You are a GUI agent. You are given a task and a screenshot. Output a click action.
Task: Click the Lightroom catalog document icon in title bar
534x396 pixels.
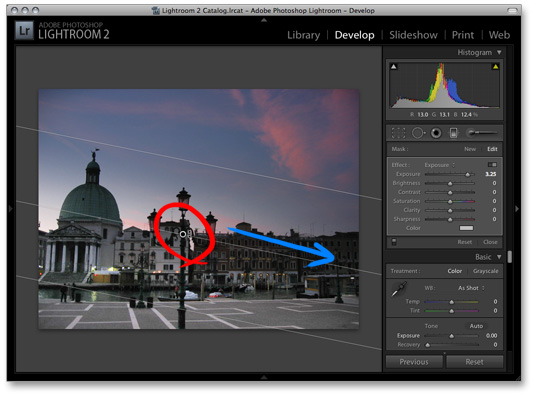(x=156, y=11)
